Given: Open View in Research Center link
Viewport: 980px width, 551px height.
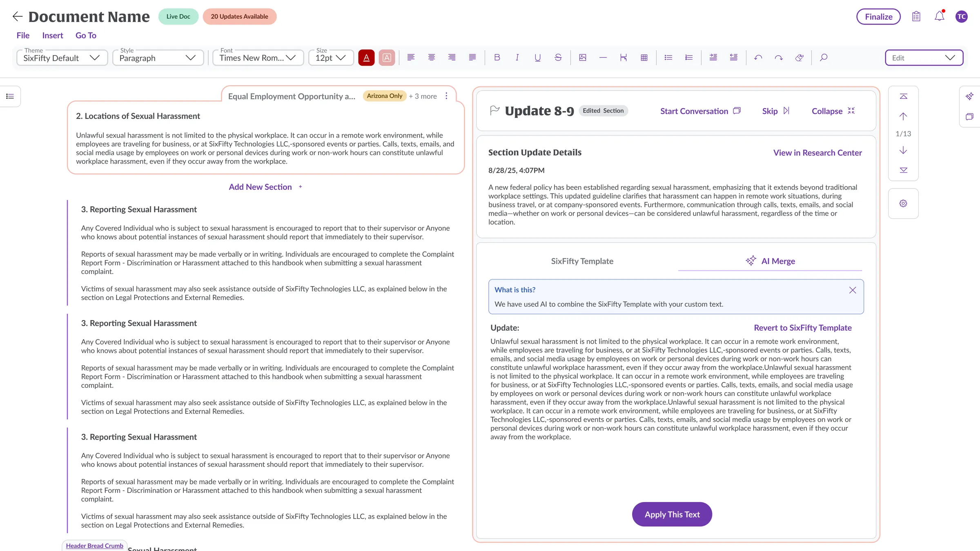Looking at the screenshot, I should coord(817,153).
